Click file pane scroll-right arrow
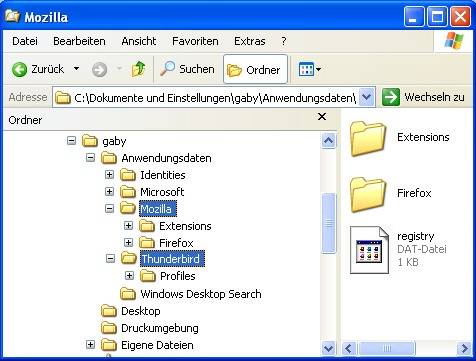This screenshot has height=361, width=476. [464, 349]
